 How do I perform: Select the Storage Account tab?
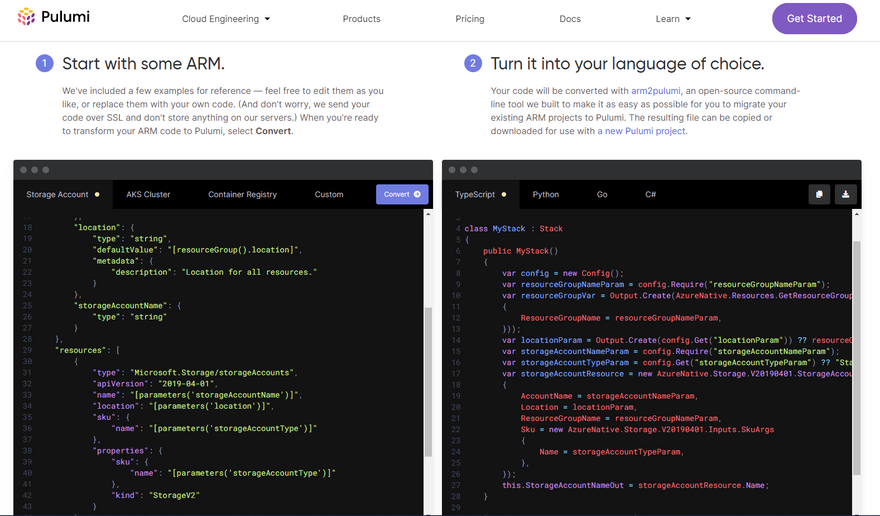coord(58,195)
